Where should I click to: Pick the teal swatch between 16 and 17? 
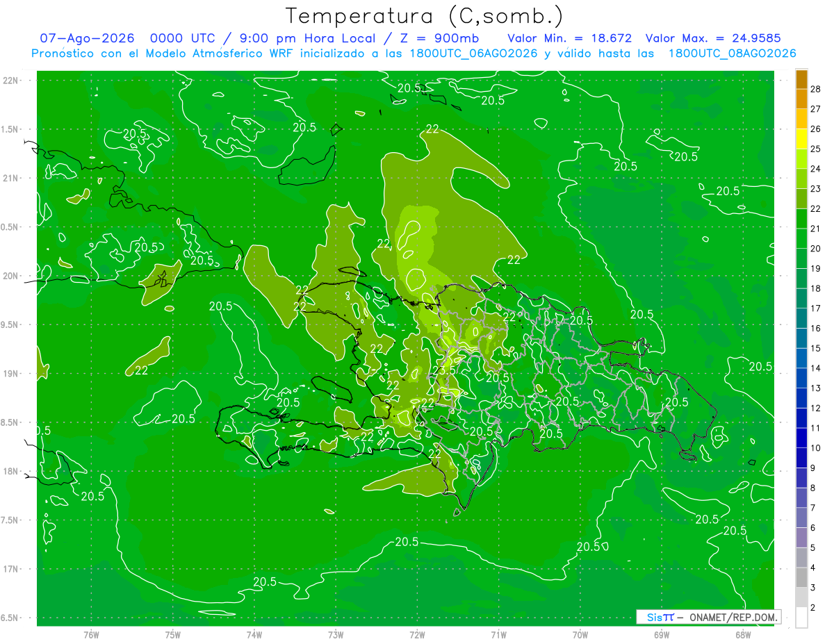[x=801, y=318]
